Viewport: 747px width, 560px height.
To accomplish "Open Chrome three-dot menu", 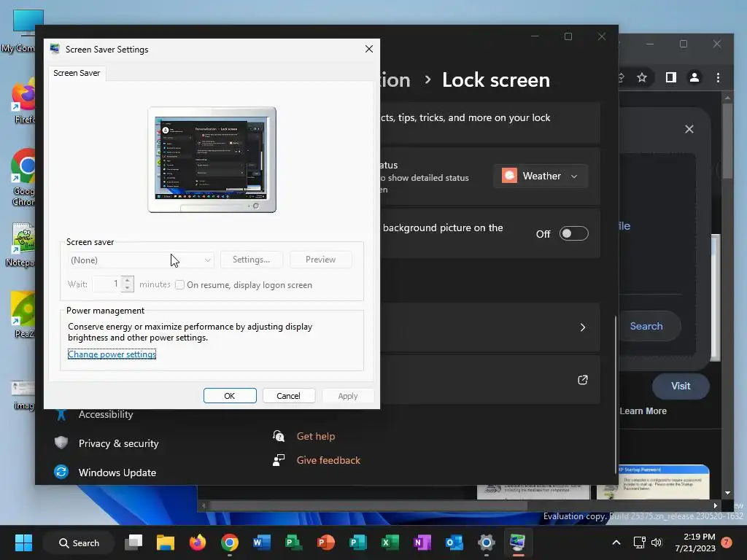I will click(718, 77).
